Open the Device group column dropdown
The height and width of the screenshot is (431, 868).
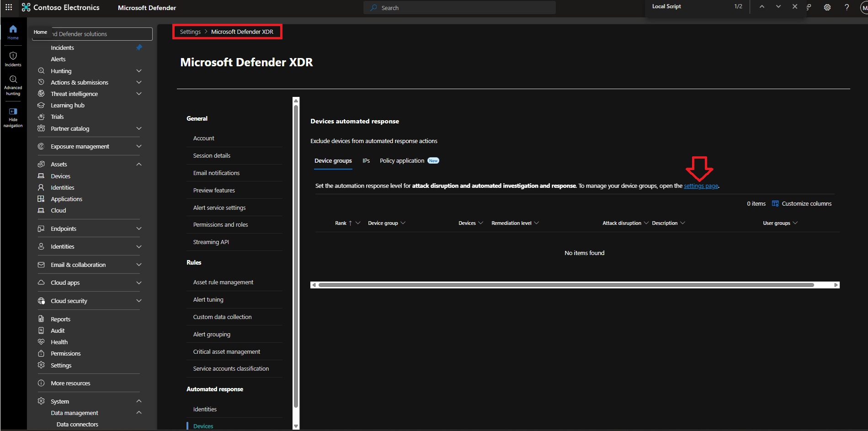pyautogui.click(x=403, y=223)
